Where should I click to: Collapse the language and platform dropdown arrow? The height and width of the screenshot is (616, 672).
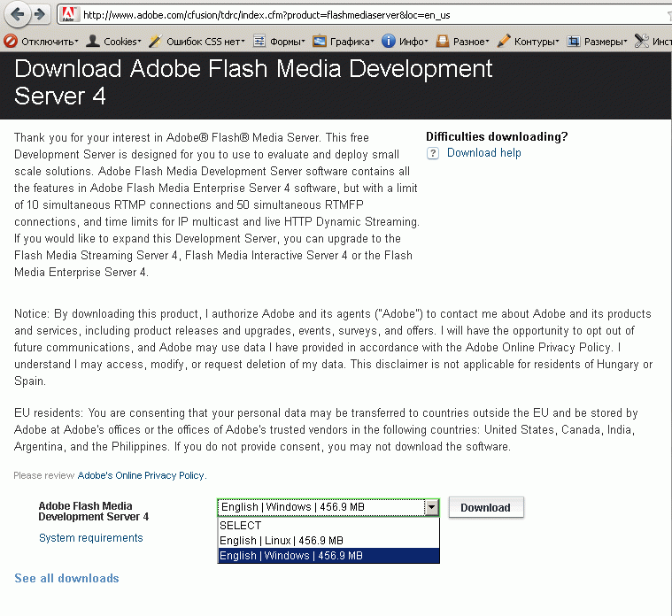pos(431,508)
